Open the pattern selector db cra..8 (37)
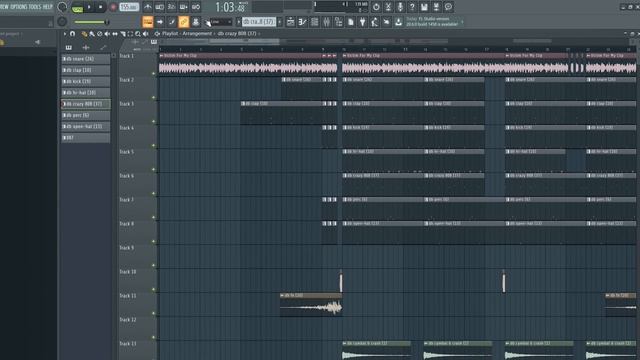640x360 pixels. 259,22
